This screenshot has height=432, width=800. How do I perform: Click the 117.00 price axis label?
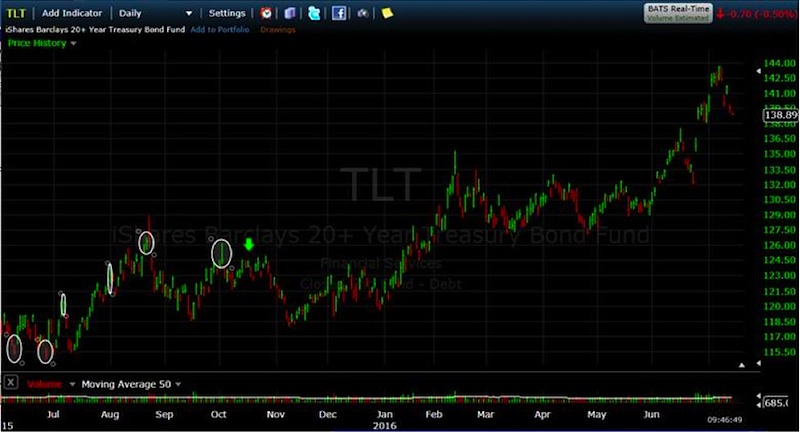click(x=779, y=337)
